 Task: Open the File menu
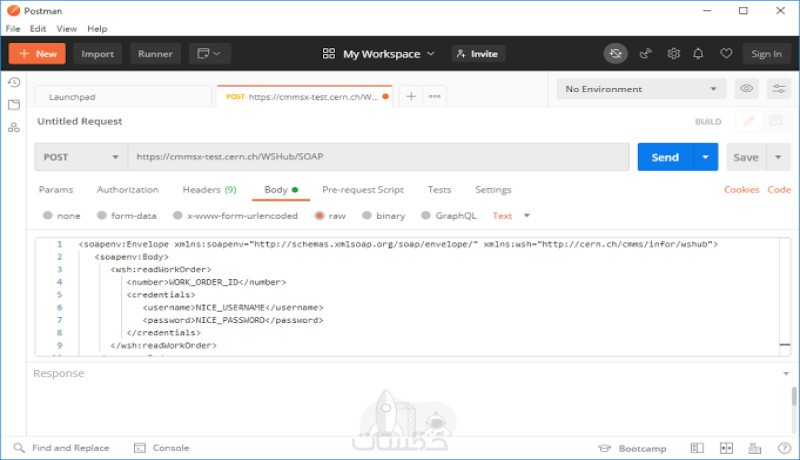pos(13,29)
